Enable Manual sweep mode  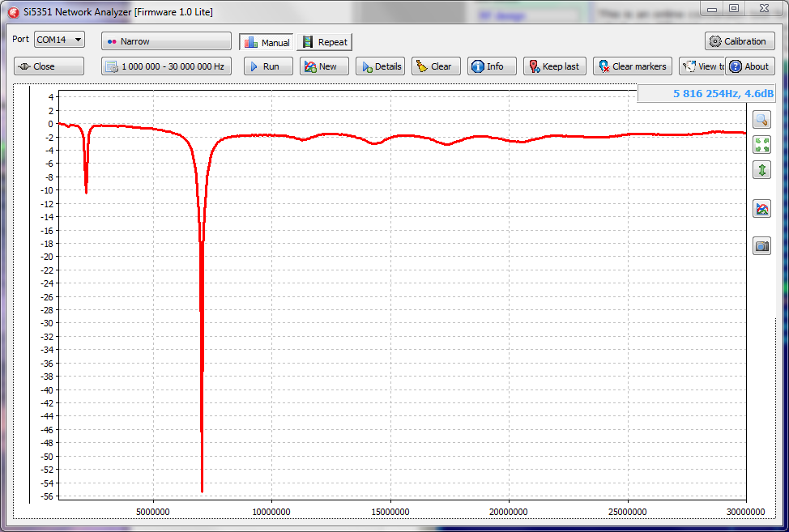pos(267,42)
